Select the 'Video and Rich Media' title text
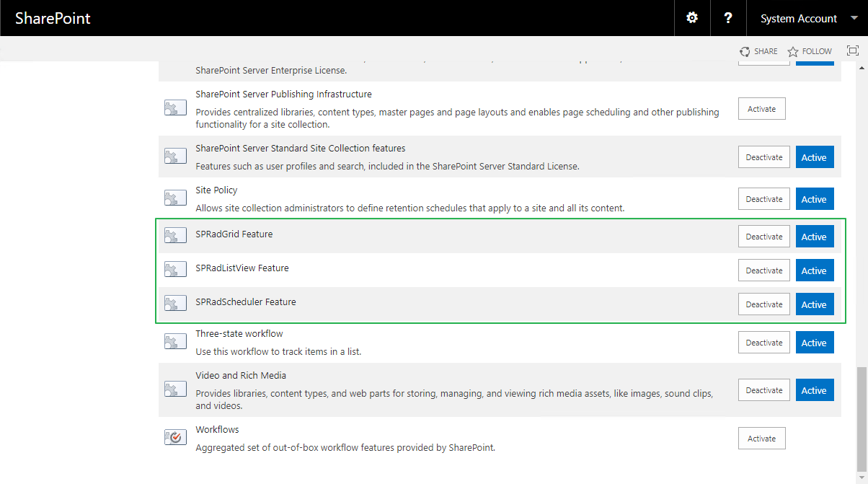868x484 pixels. coord(241,376)
